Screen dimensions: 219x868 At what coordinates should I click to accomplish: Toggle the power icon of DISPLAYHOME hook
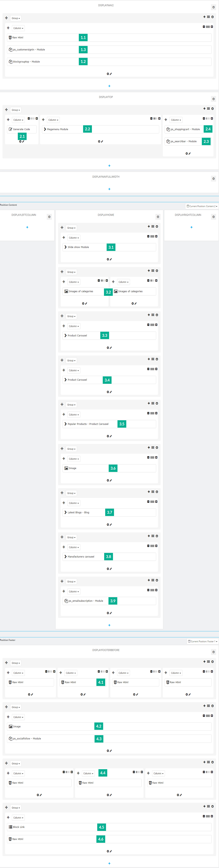click(x=158, y=217)
